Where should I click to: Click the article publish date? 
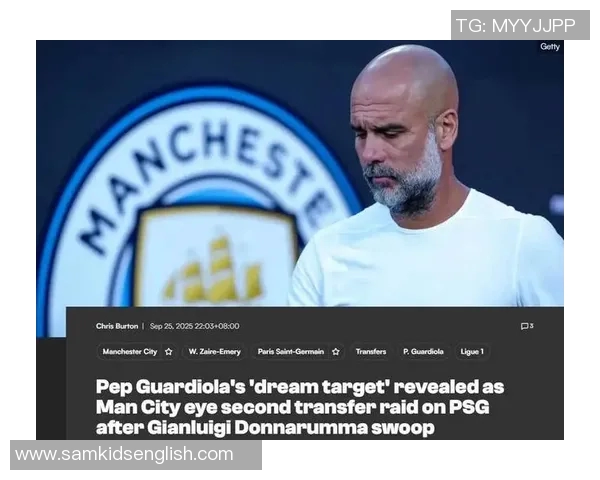pyautogui.click(x=194, y=326)
